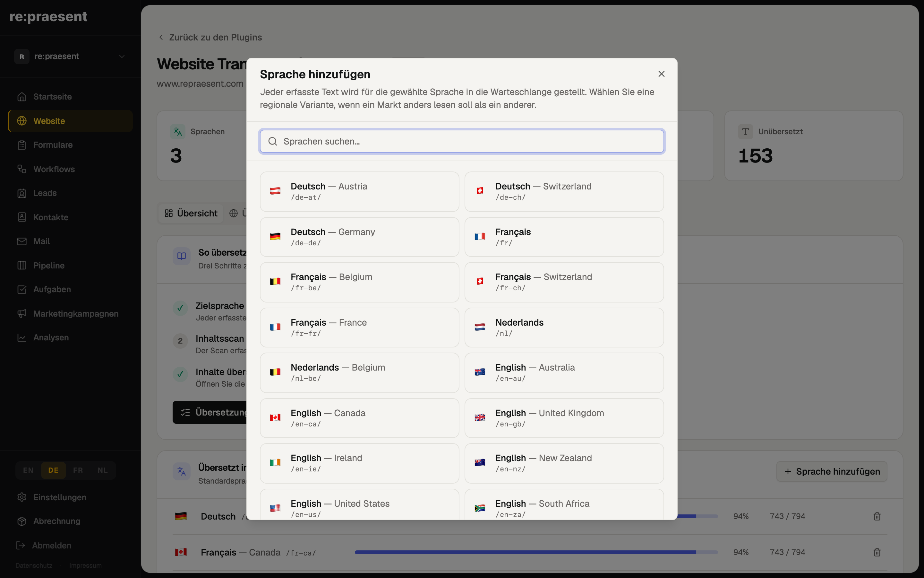Open Workflows section

click(70, 169)
